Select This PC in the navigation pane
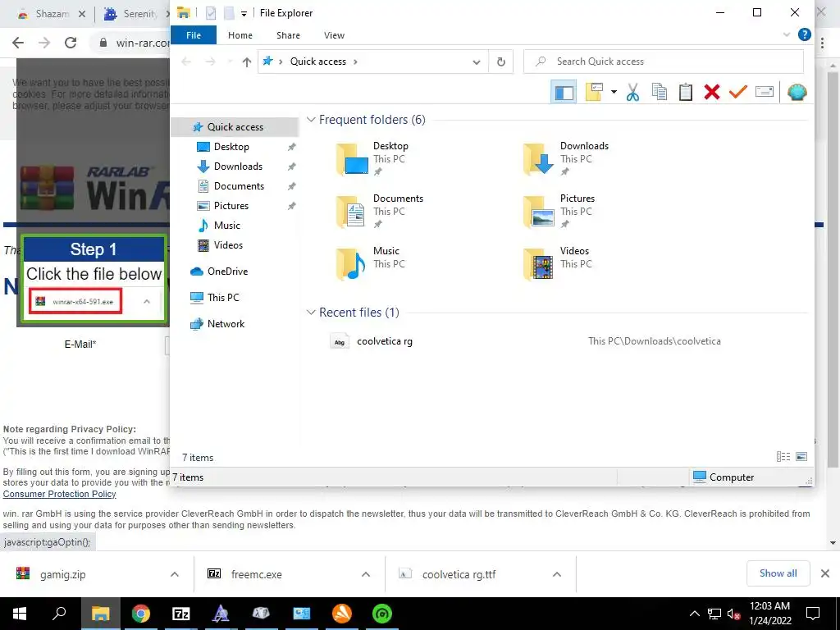 coord(223,297)
